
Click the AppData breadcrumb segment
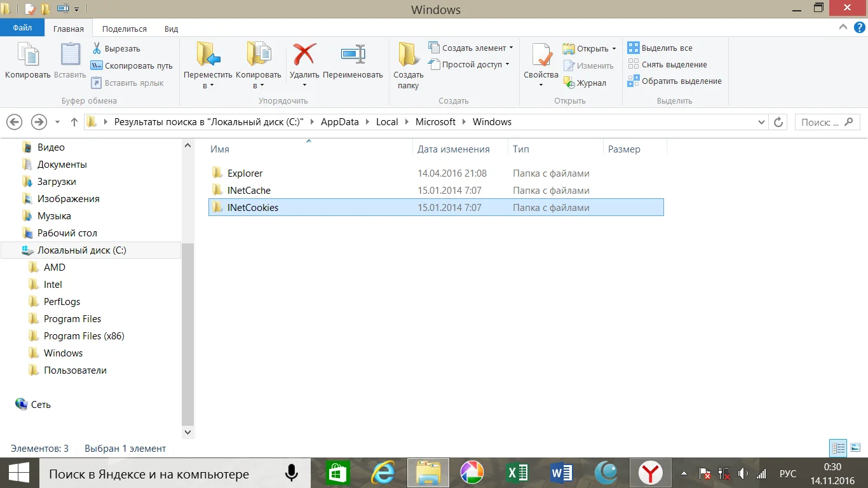340,122
